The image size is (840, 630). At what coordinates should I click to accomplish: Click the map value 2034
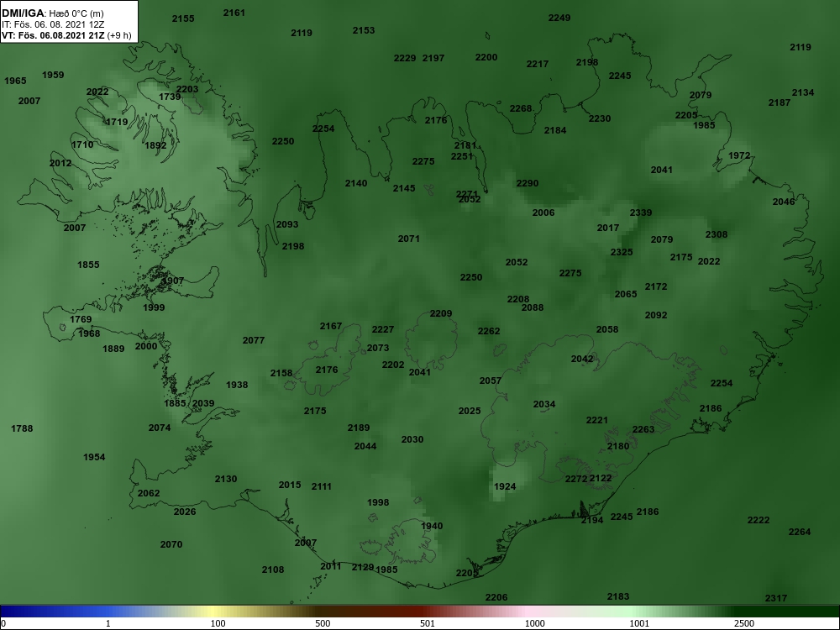(x=544, y=405)
